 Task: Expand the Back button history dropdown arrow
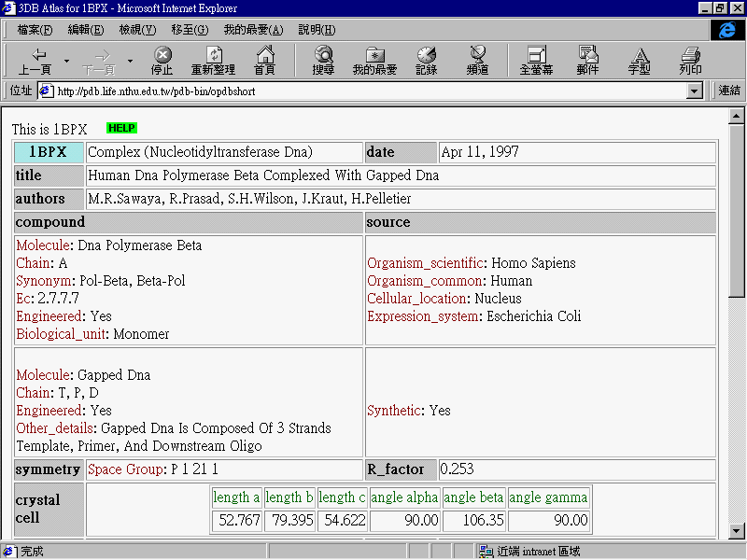pos(66,62)
